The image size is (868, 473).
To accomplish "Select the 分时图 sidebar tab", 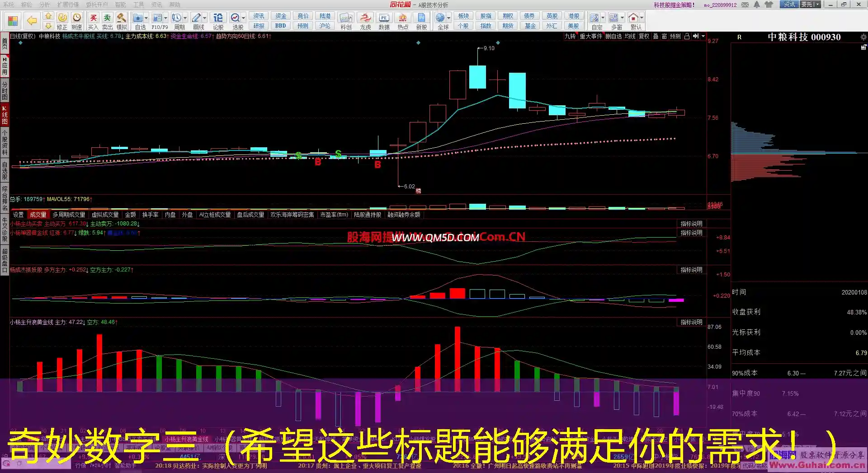I will point(5,90).
